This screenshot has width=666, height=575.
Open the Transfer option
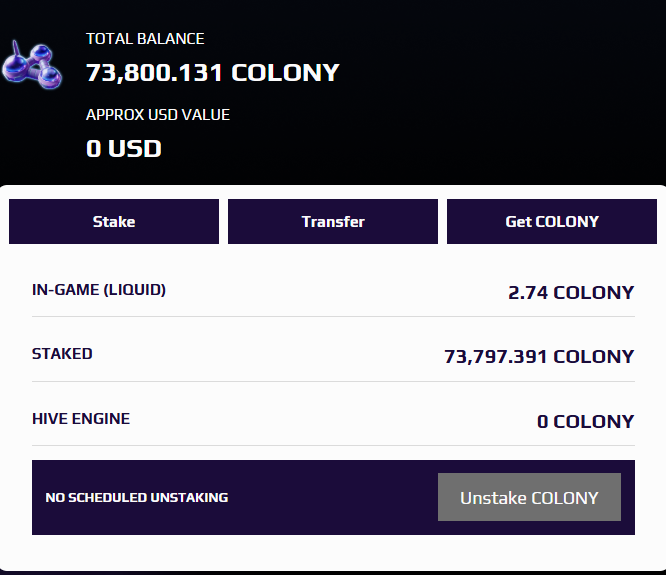coord(333,222)
